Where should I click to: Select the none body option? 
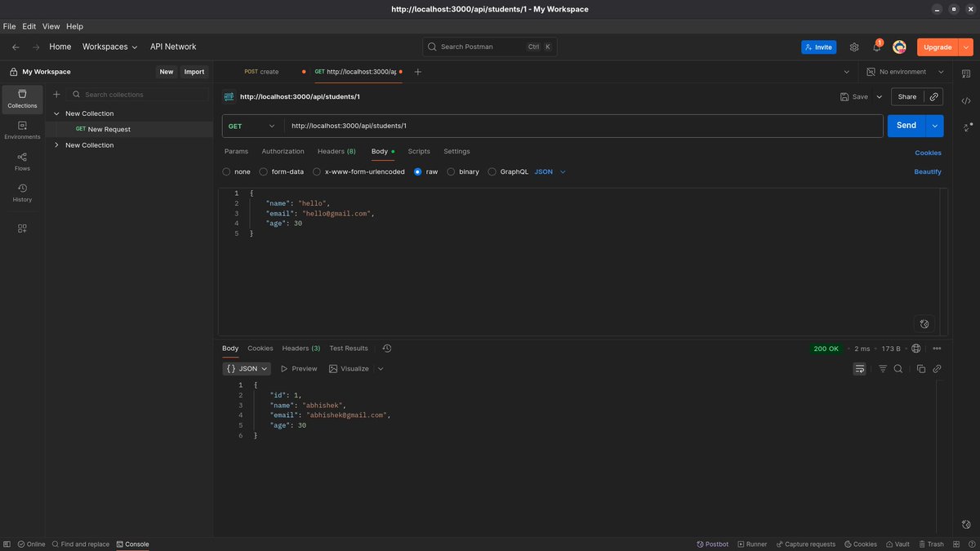pyautogui.click(x=237, y=172)
